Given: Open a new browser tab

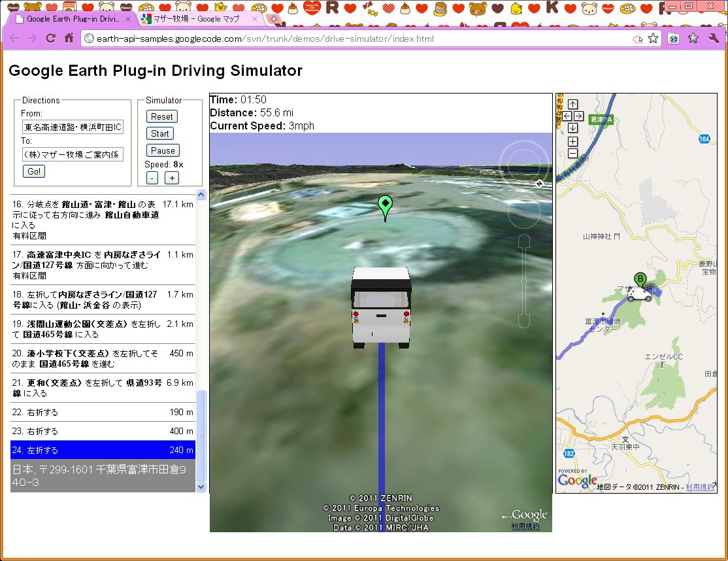Looking at the screenshot, I should coord(274,19).
